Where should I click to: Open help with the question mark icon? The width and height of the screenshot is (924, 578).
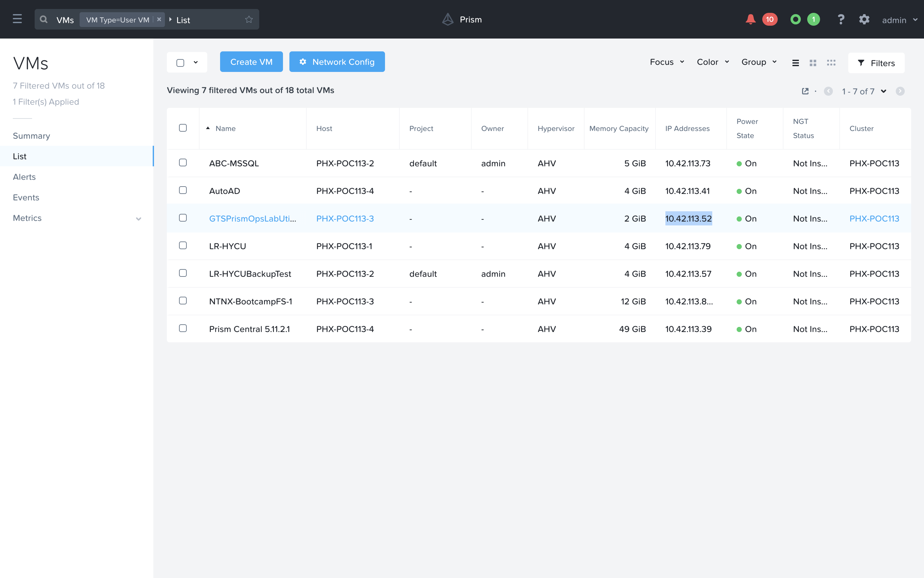[841, 19]
